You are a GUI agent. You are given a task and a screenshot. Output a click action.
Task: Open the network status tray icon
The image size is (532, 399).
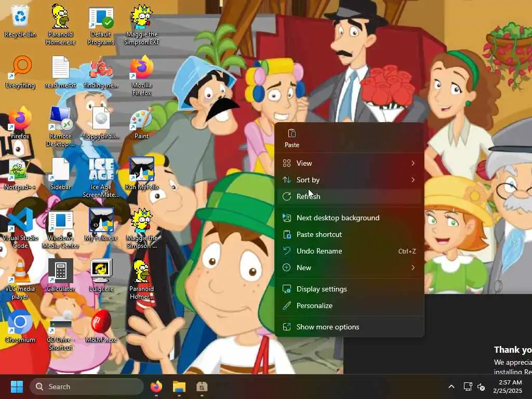tap(468, 387)
